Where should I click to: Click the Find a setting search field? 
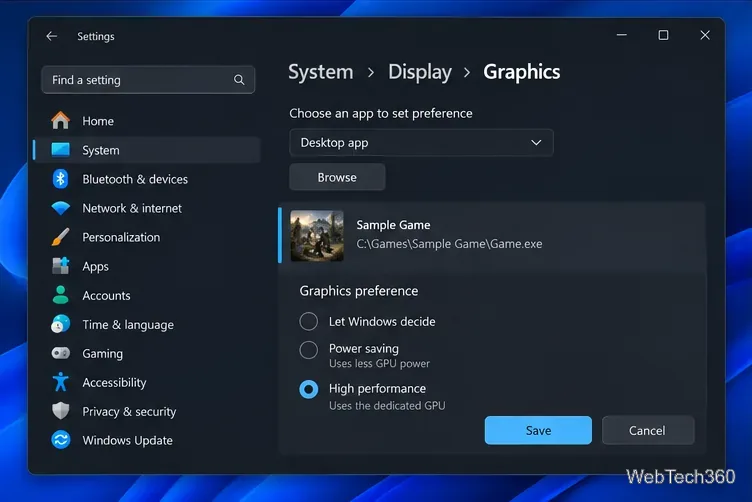(148, 80)
